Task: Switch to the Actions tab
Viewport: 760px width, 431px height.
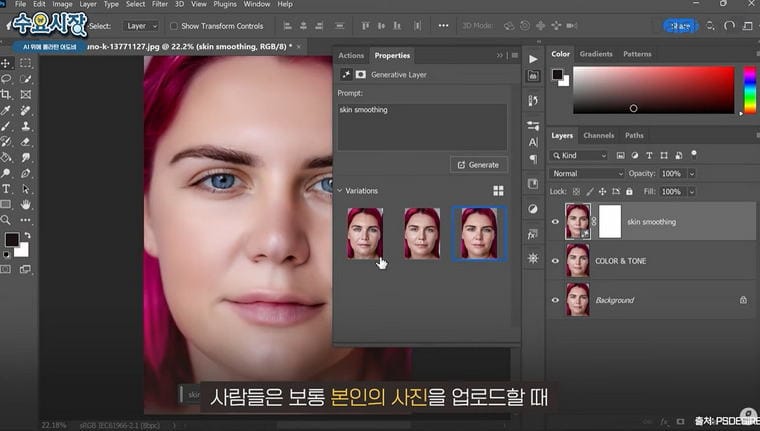Action: tap(351, 55)
